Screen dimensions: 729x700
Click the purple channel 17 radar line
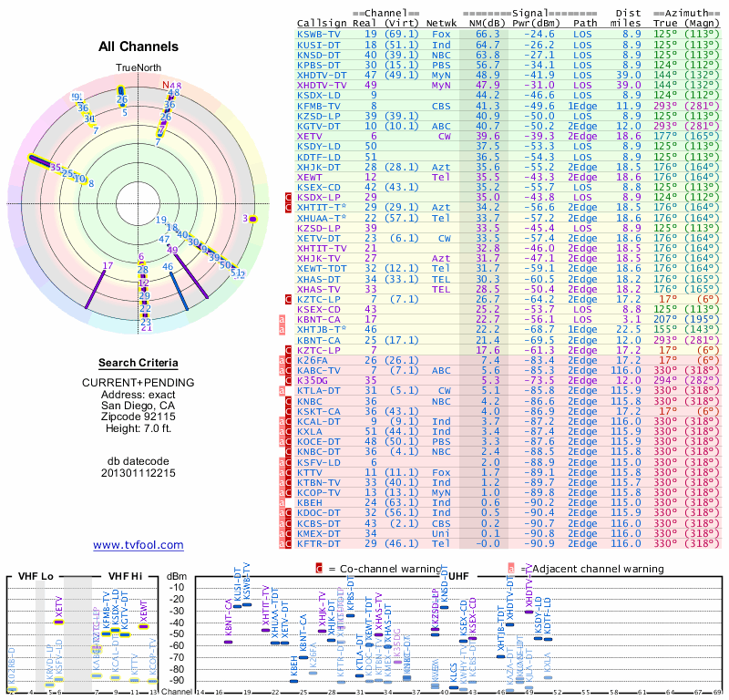point(96,290)
